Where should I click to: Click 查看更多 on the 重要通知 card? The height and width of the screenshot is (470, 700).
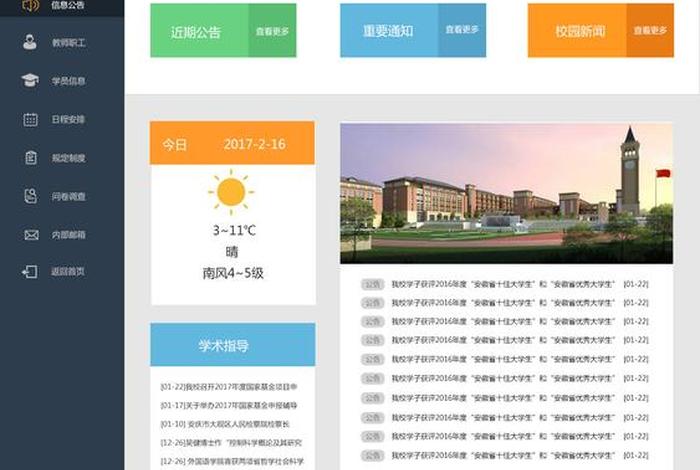click(x=462, y=30)
